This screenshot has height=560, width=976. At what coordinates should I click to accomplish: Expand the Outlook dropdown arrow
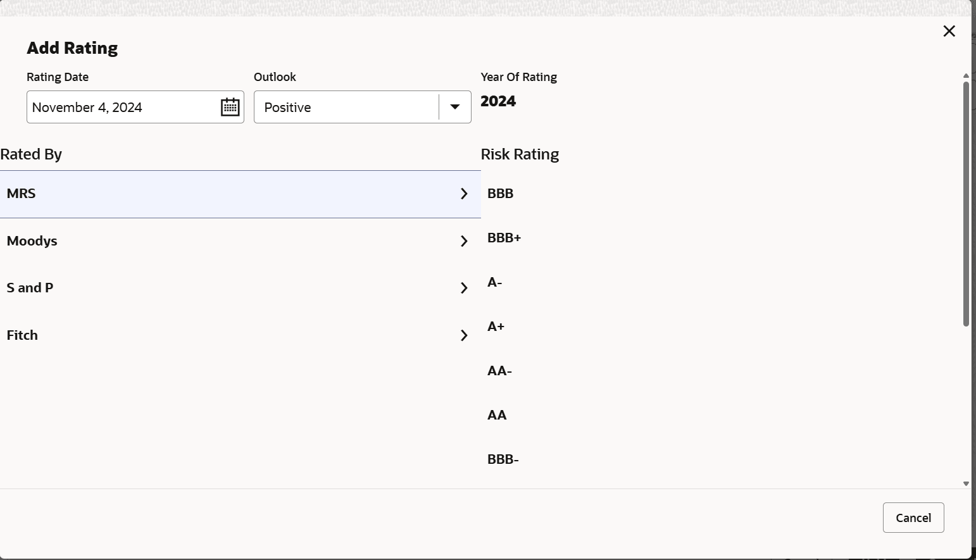tap(454, 107)
